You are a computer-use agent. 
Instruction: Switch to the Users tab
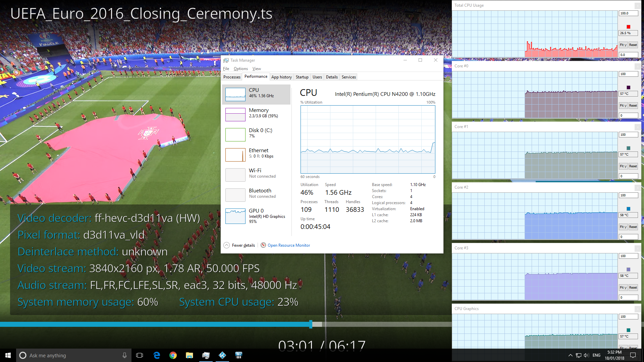(x=317, y=77)
